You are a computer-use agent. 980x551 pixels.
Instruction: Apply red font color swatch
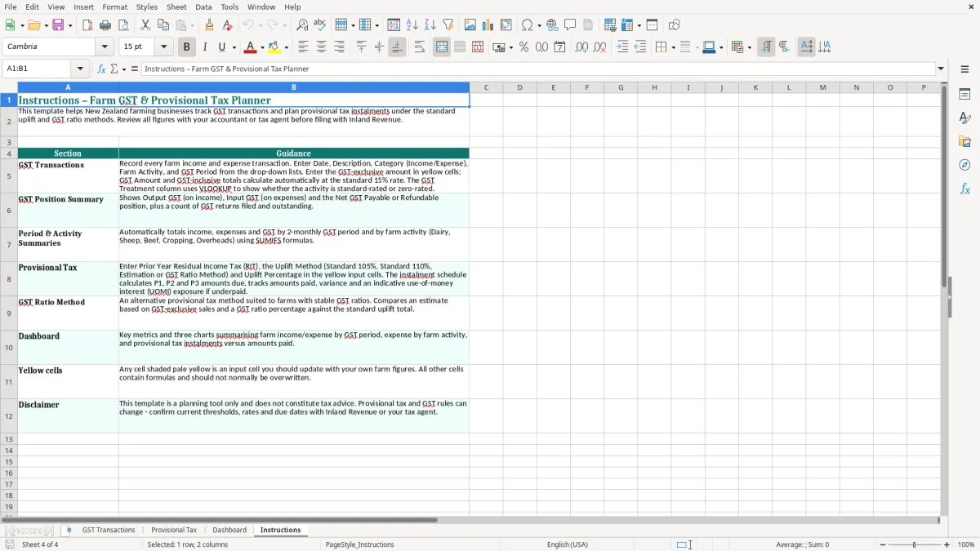[x=252, y=47]
